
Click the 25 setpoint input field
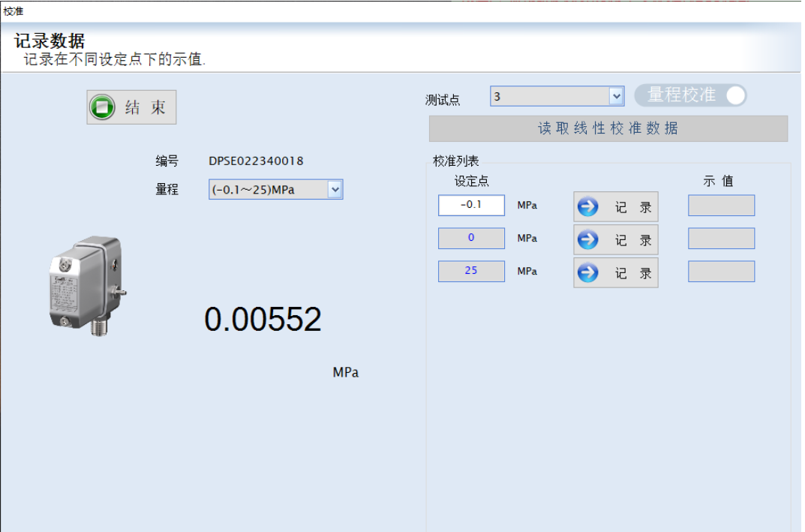pos(471,271)
